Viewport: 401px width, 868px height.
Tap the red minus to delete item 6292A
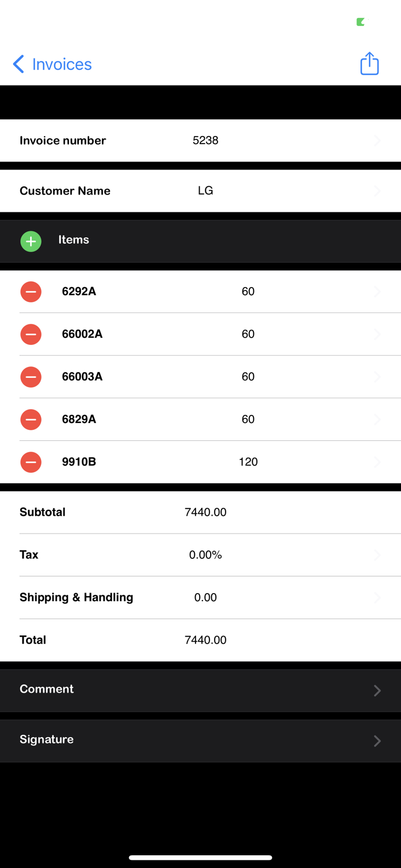pos(31,292)
